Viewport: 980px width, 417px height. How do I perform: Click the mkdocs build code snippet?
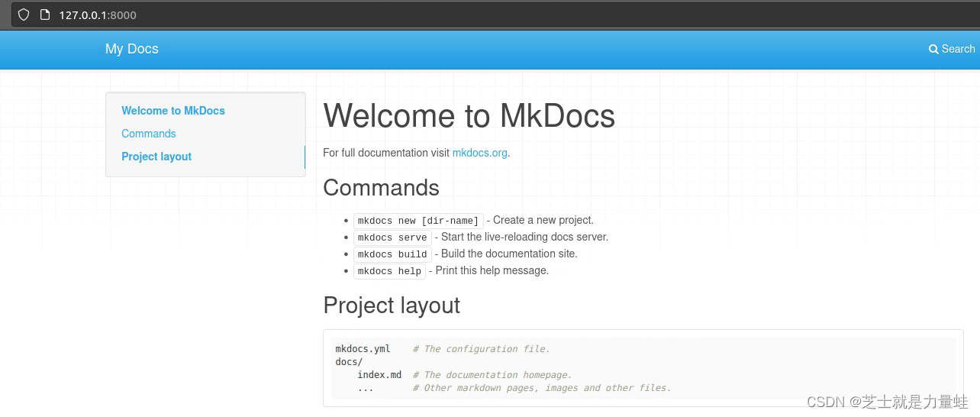(392, 254)
